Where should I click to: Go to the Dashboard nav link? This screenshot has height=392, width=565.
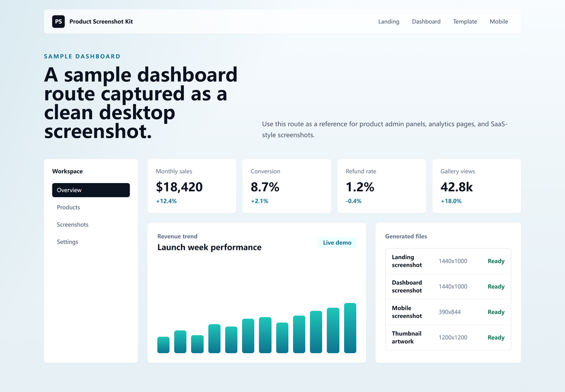pyautogui.click(x=426, y=21)
